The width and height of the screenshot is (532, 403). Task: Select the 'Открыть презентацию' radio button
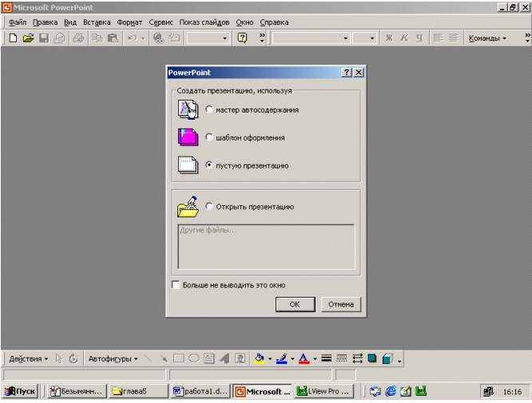tap(209, 207)
